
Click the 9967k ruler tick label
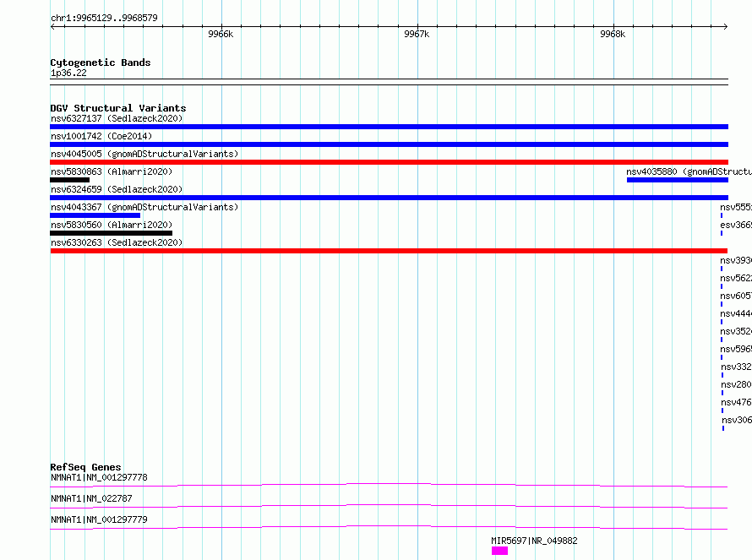pyautogui.click(x=417, y=34)
